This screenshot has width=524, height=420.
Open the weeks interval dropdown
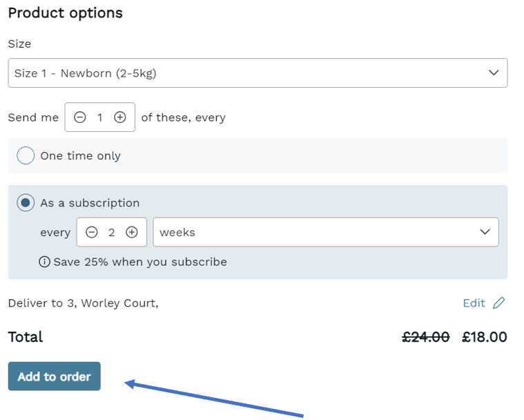pos(326,232)
